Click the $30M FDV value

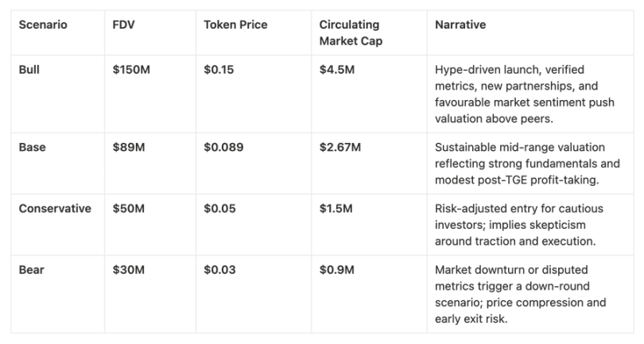coord(129,271)
